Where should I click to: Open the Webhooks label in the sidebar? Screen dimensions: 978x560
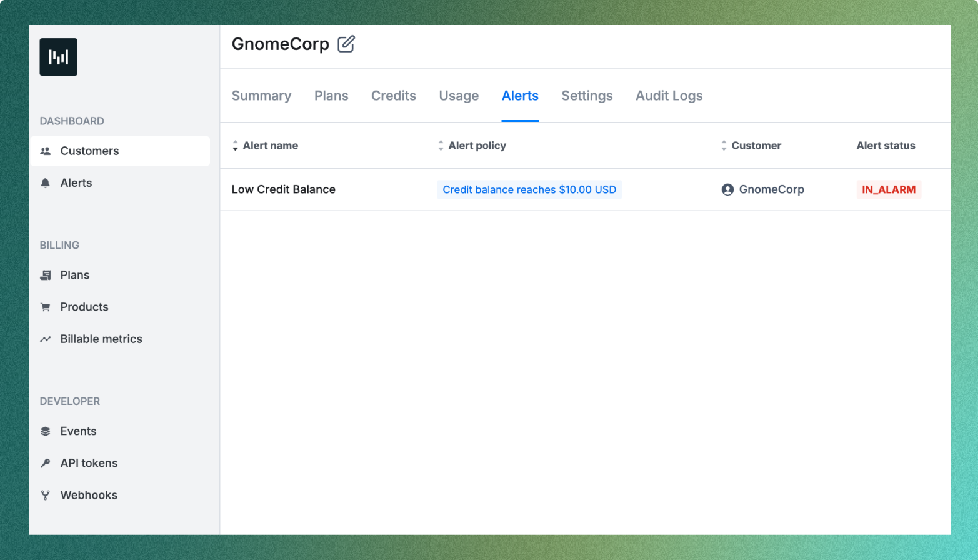[89, 495]
